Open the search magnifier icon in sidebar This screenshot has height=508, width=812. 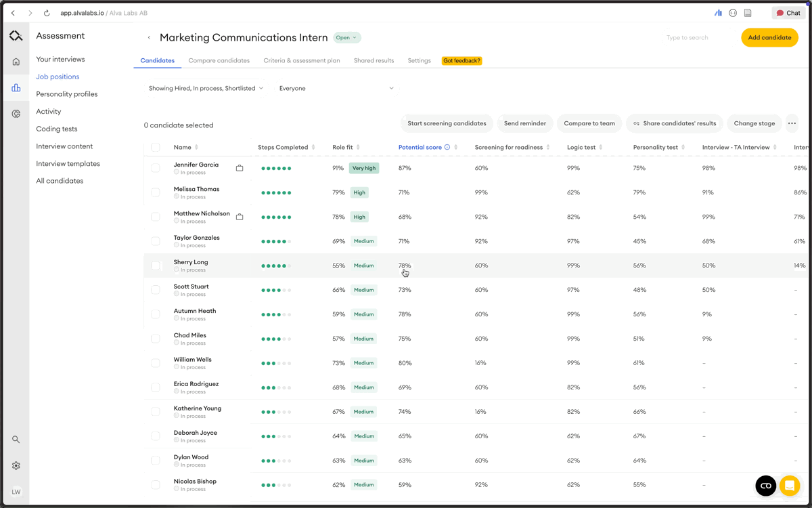click(16, 440)
